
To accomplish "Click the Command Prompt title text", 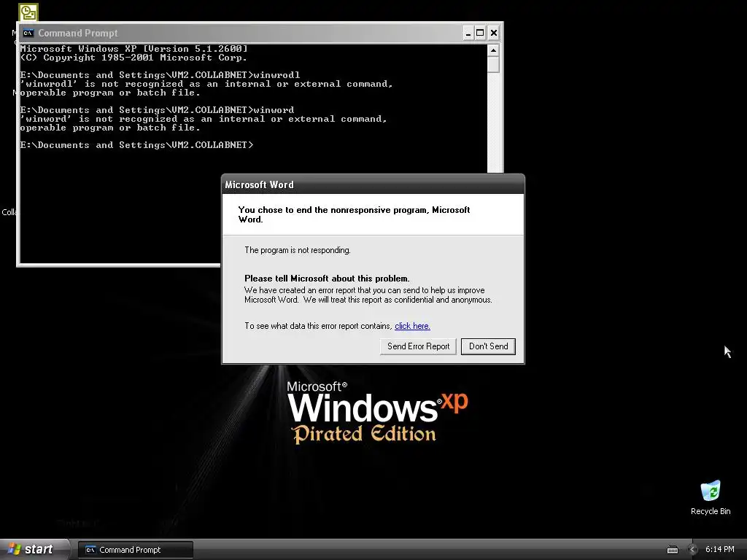I will 77,33.
